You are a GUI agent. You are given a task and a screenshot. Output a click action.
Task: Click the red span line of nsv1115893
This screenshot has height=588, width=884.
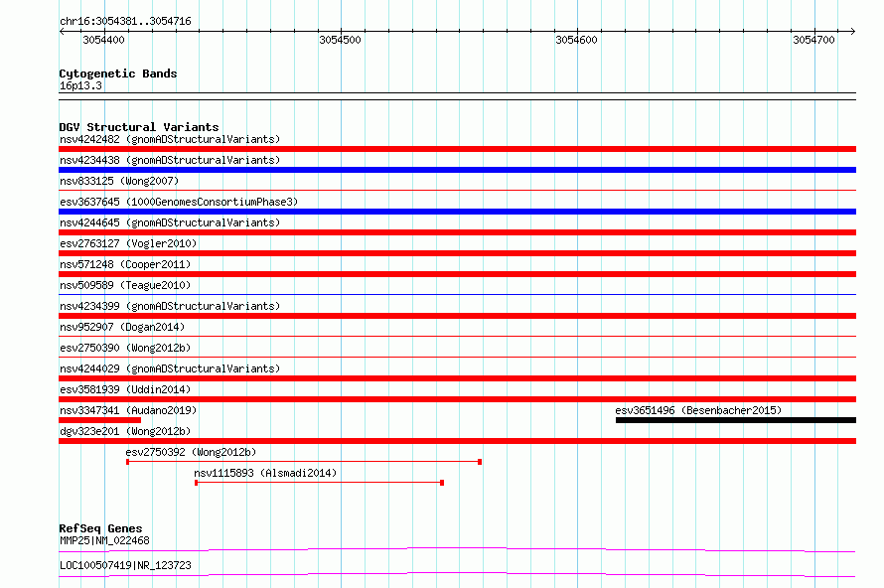(319, 483)
